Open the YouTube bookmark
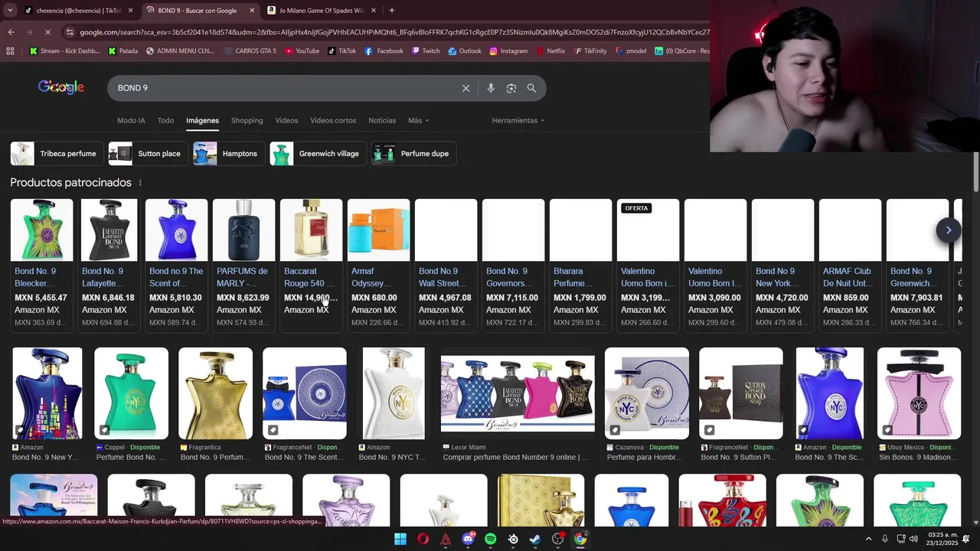The image size is (980, 551). [x=302, y=51]
